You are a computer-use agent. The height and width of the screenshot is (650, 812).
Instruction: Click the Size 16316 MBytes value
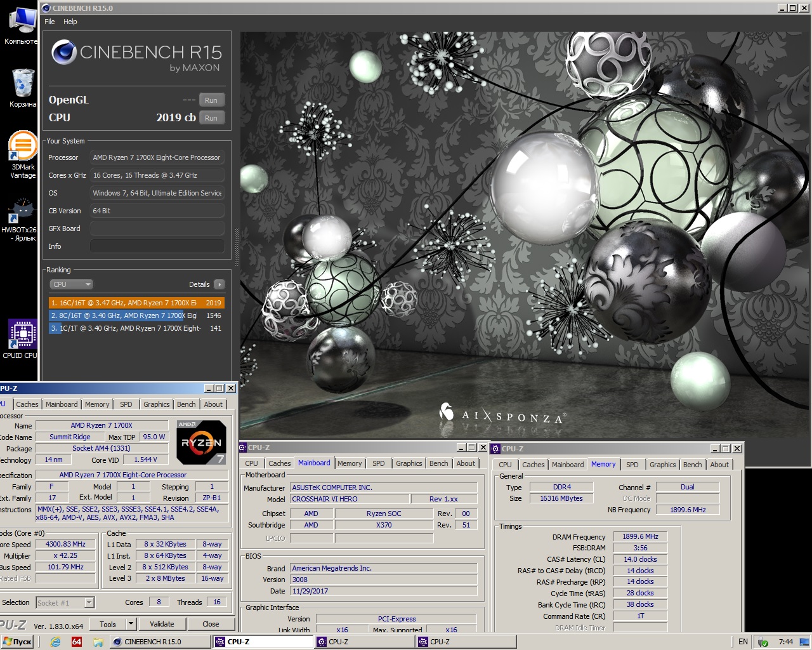pos(561,498)
